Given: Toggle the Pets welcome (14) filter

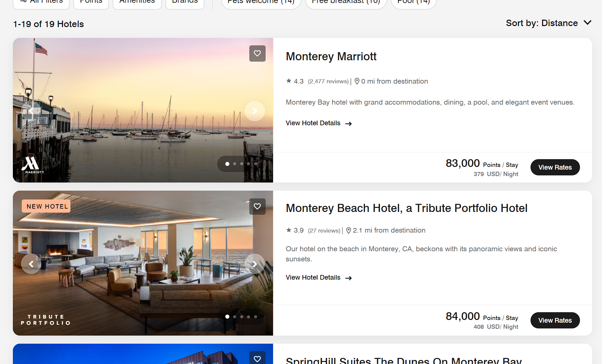Looking at the screenshot, I should pos(261,2).
